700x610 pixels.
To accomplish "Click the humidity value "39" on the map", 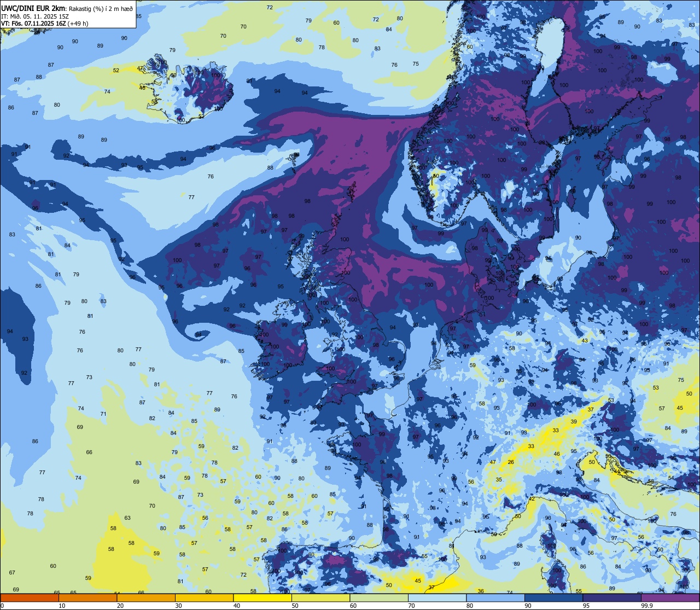I will click(x=574, y=422).
